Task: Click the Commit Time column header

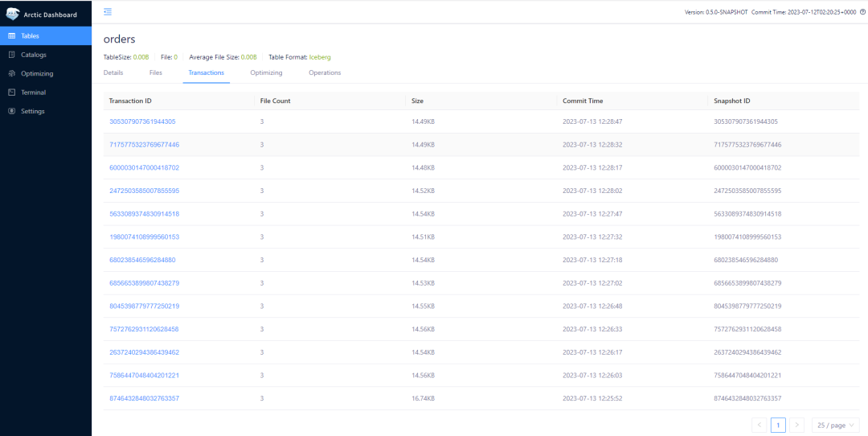Action: pos(583,101)
